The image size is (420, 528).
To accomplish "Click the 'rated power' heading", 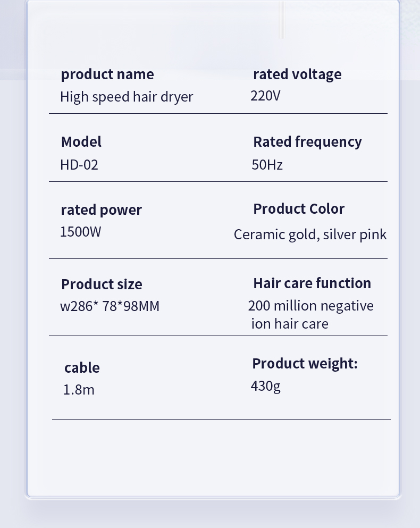I will tap(102, 210).
